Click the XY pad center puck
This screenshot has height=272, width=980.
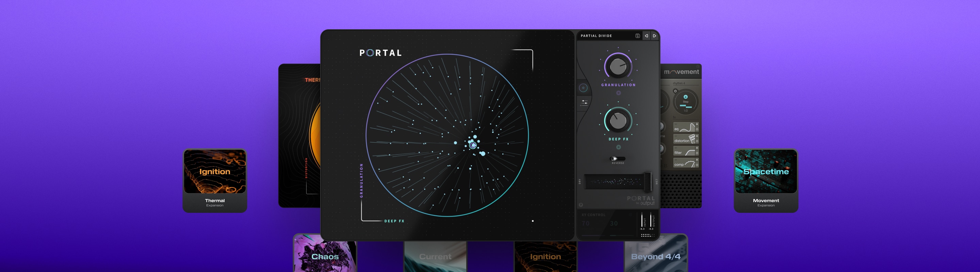click(473, 145)
